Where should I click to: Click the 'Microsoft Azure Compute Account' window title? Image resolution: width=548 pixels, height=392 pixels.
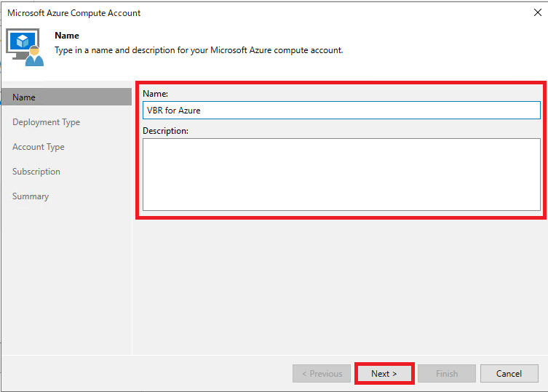(74, 13)
